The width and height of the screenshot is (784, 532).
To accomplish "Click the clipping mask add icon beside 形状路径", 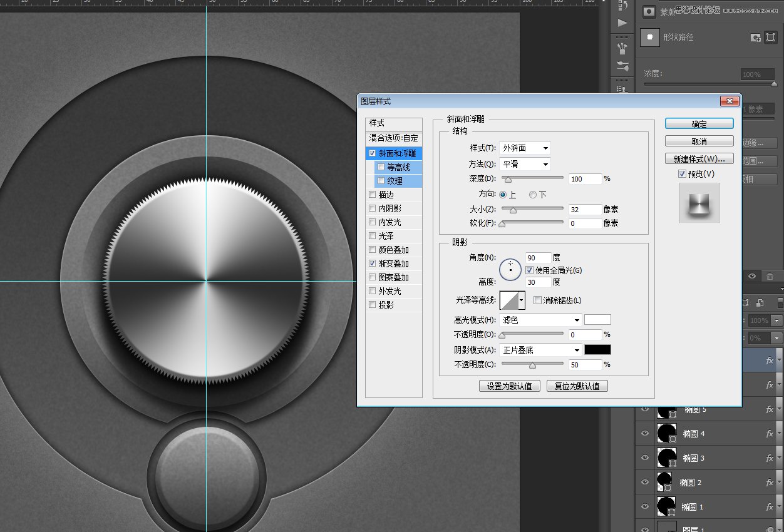I will point(755,38).
